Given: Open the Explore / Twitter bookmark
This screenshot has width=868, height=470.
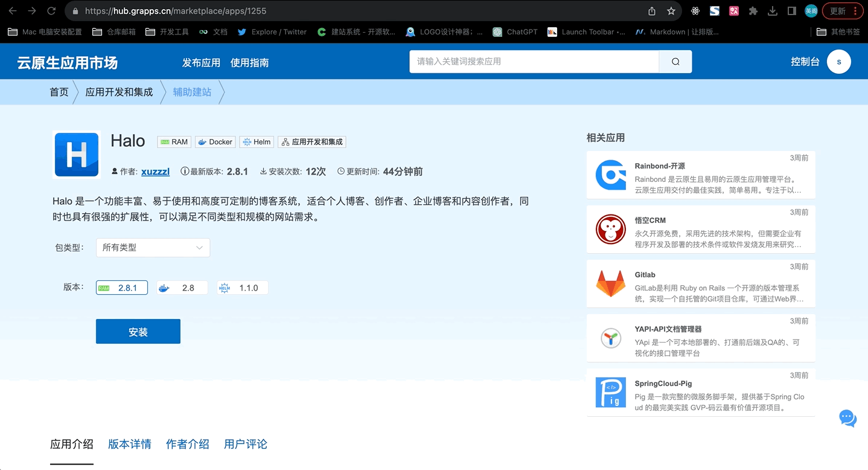Looking at the screenshot, I should [272, 32].
